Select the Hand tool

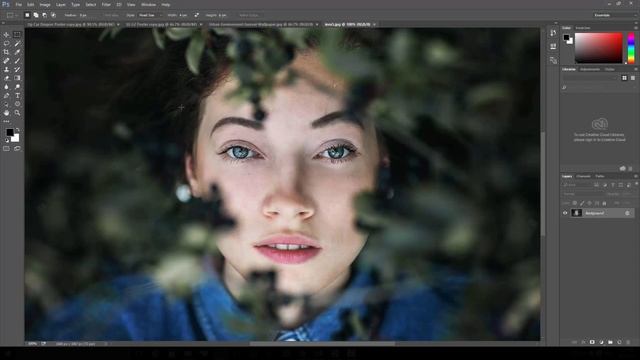[x=6, y=113]
